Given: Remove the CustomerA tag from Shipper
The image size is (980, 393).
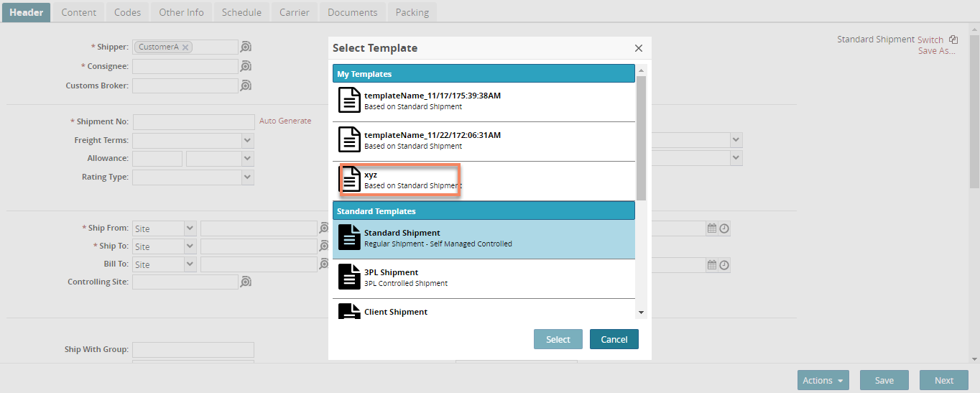Looking at the screenshot, I should tap(185, 47).
